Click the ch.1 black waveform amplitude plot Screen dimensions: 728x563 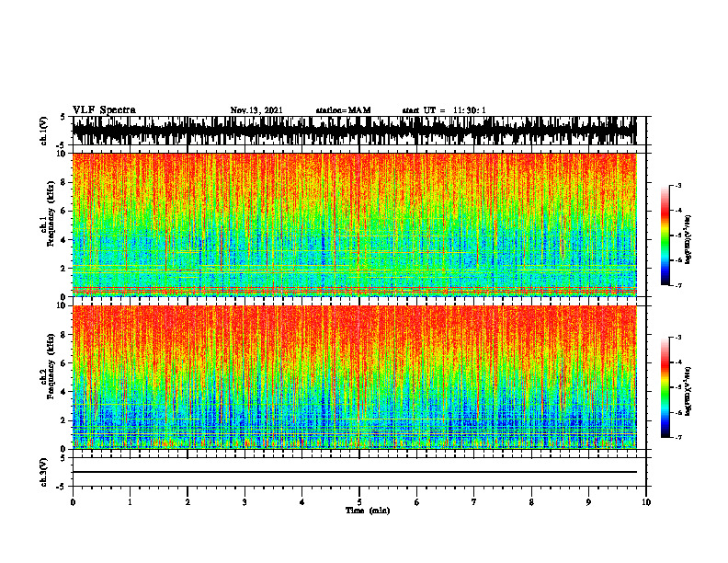pyautogui.click(x=355, y=131)
